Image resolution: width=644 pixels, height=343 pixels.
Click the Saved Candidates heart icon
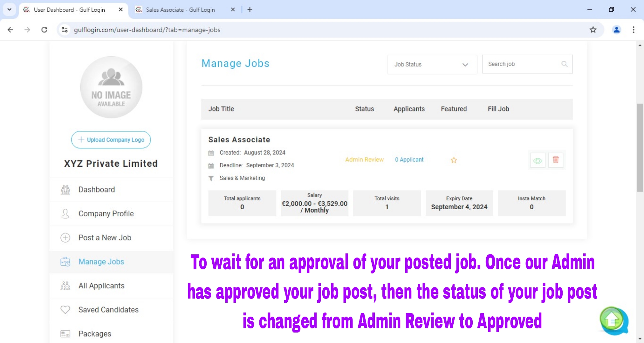coord(65,310)
